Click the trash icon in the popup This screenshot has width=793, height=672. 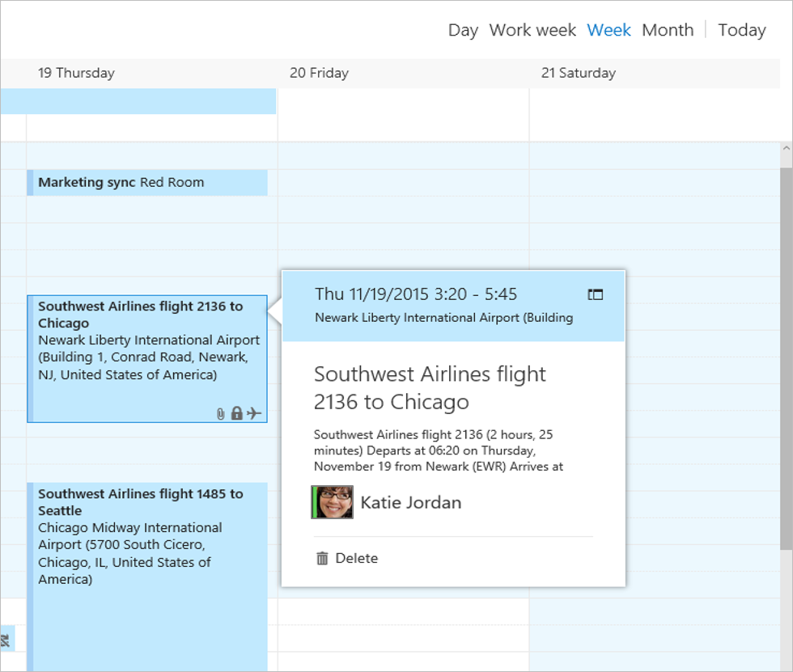(x=322, y=558)
